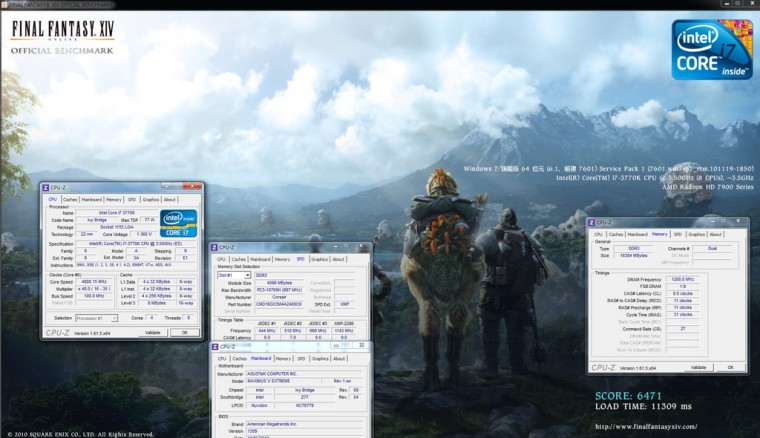Click the CPU-Z title icon in the CPU window
Screen dimensions: 760x438
pos(46,188)
